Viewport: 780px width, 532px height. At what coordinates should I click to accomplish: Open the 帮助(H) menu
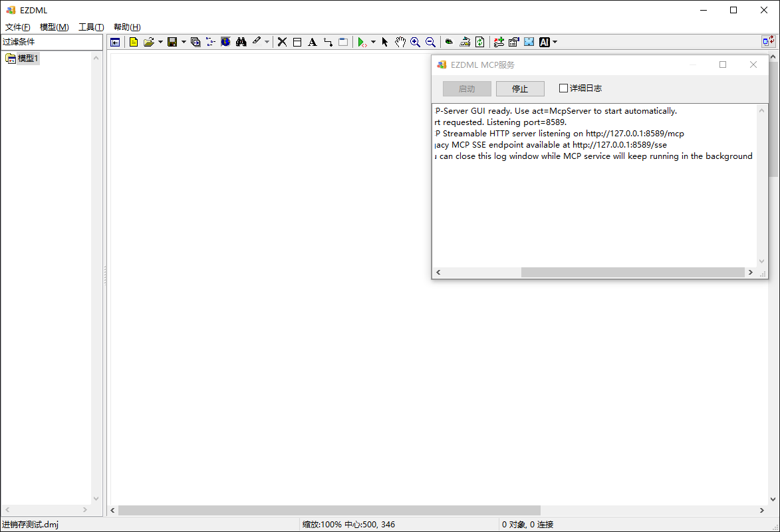click(127, 27)
